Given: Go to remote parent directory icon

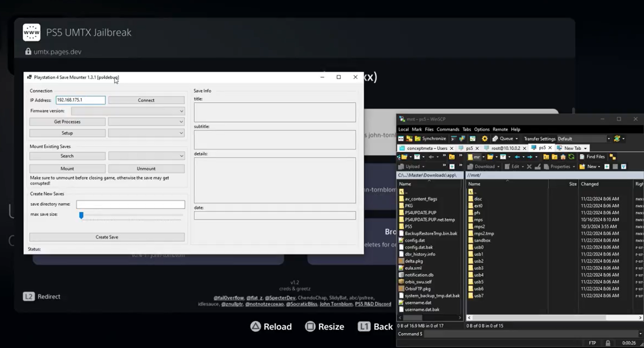Looking at the screenshot, I should pos(546,157).
